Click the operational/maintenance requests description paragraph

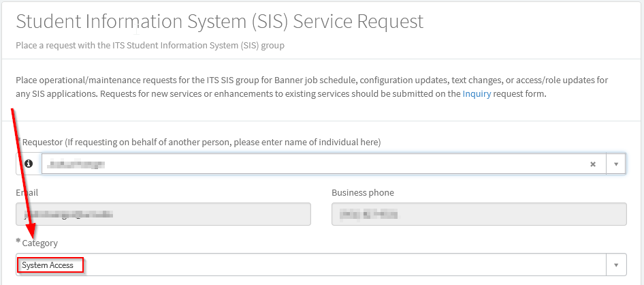click(x=312, y=87)
